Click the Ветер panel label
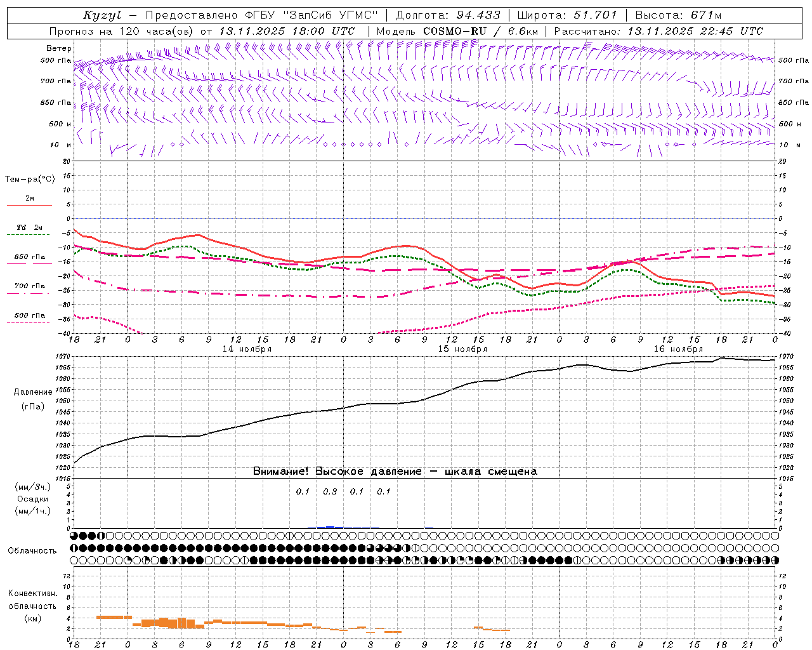 coord(59,48)
